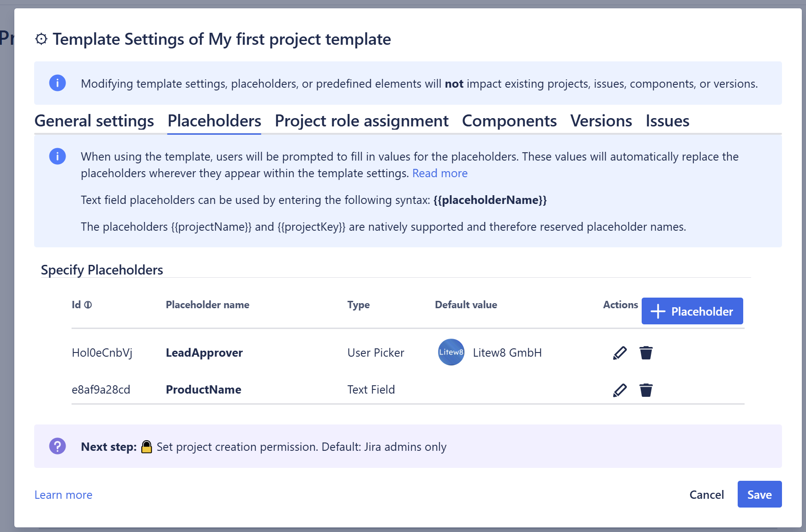
Task: Save the template settings
Action: [759, 494]
